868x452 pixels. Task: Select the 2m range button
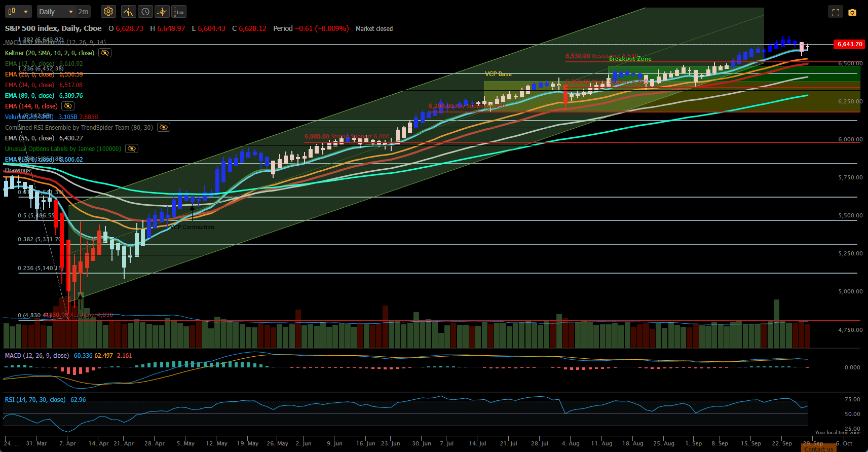(x=83, y=11)
